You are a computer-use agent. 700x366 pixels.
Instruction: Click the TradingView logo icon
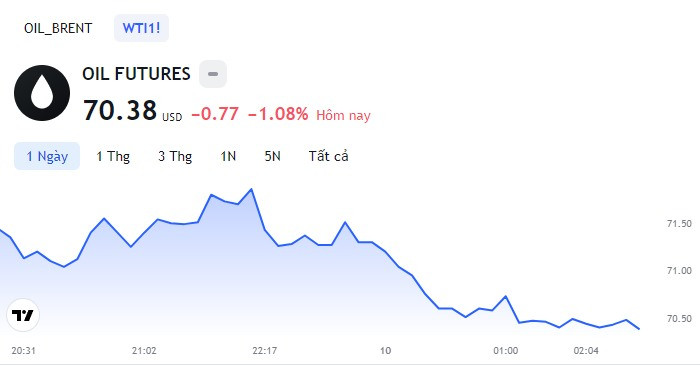tap(23, 315)
